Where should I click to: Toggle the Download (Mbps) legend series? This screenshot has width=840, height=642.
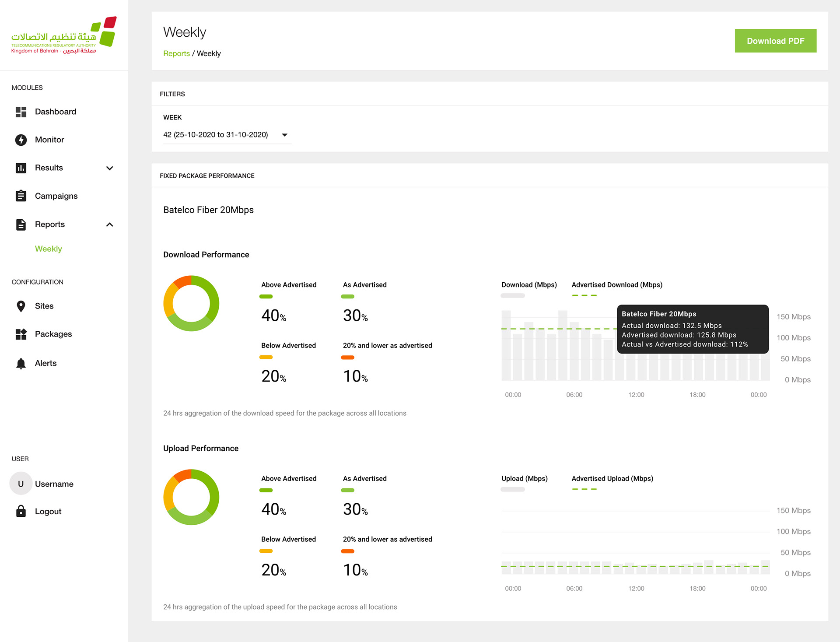(529, 285)
